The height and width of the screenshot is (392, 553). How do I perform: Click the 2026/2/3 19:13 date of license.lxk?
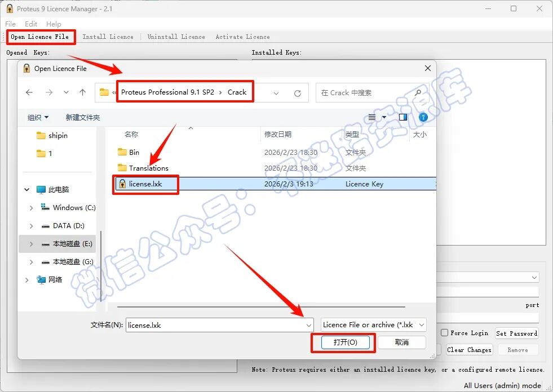coord(289,184)
